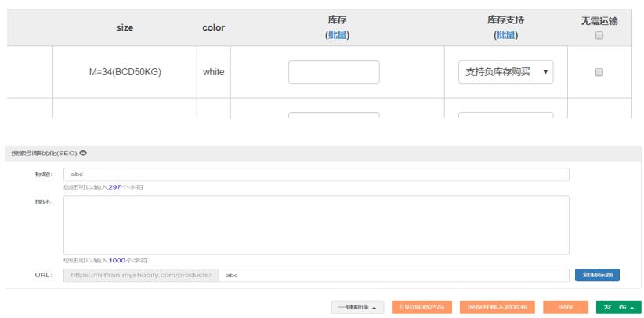
Task: Click the blue 复制标题 button
Action: point(597,275)
